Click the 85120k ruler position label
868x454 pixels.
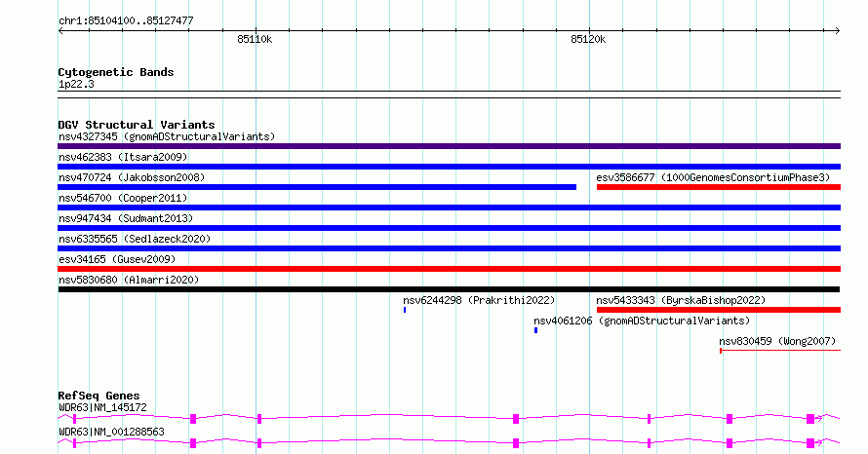pyautogui.click(x=588, y=39)
